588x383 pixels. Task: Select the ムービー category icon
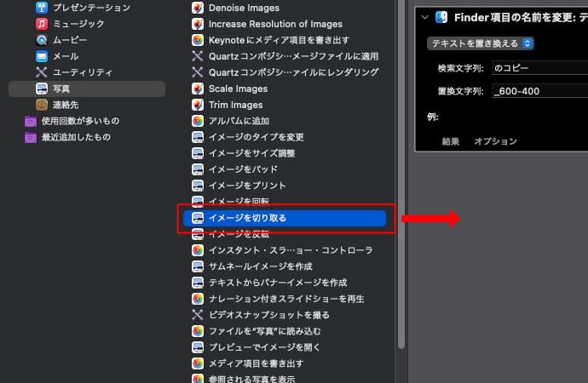click(x=42, y=40)
